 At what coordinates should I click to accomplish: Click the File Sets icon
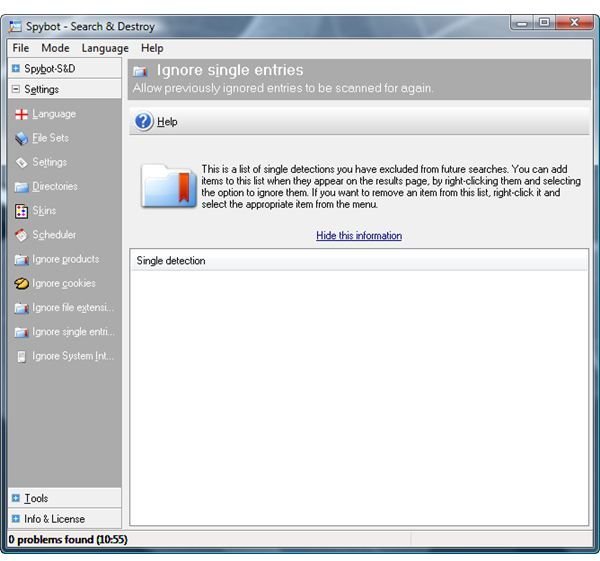[21, 139]
